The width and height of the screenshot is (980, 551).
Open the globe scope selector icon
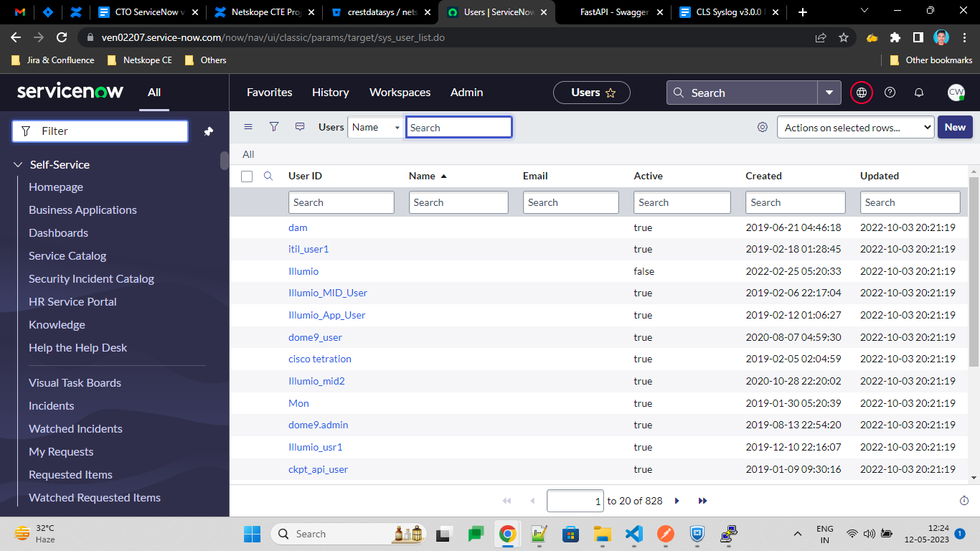862,93
